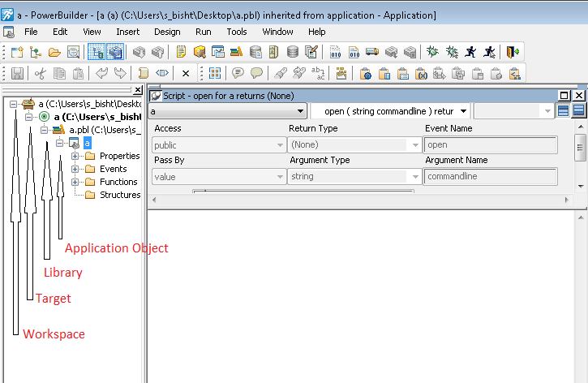This screenshot has width=588, height=383.
Task: Collapse the a.pbl library node
Action: (45, 130)
